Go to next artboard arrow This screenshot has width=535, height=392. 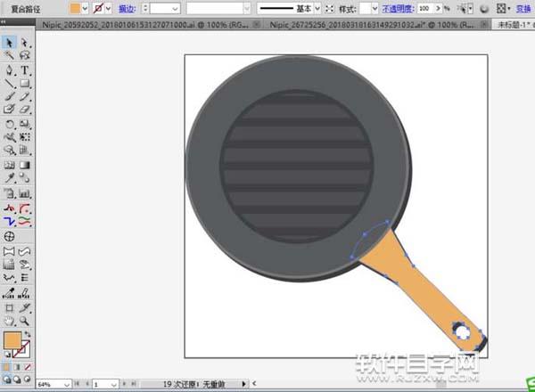(x=125, y=384)
